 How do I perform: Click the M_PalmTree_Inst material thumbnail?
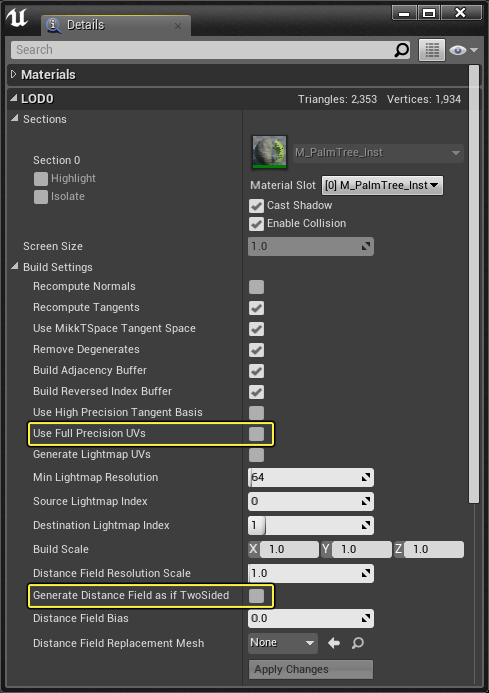point(269,152)
